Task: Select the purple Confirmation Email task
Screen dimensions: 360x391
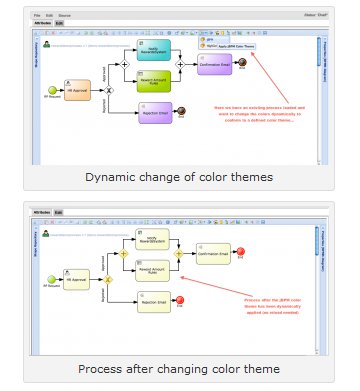Action: point(215,64)
